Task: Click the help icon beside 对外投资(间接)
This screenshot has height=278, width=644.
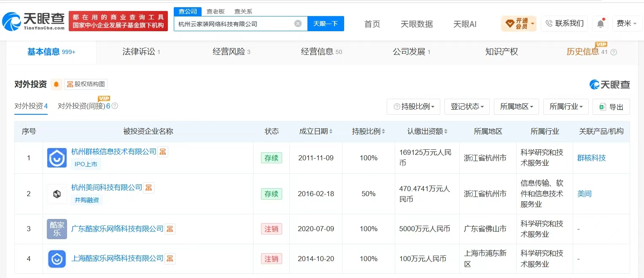Action: (115, 106)
